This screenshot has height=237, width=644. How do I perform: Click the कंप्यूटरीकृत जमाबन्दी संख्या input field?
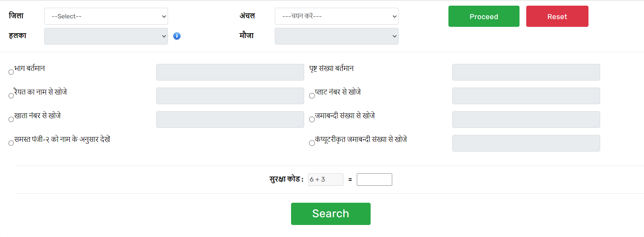point(526,143)
